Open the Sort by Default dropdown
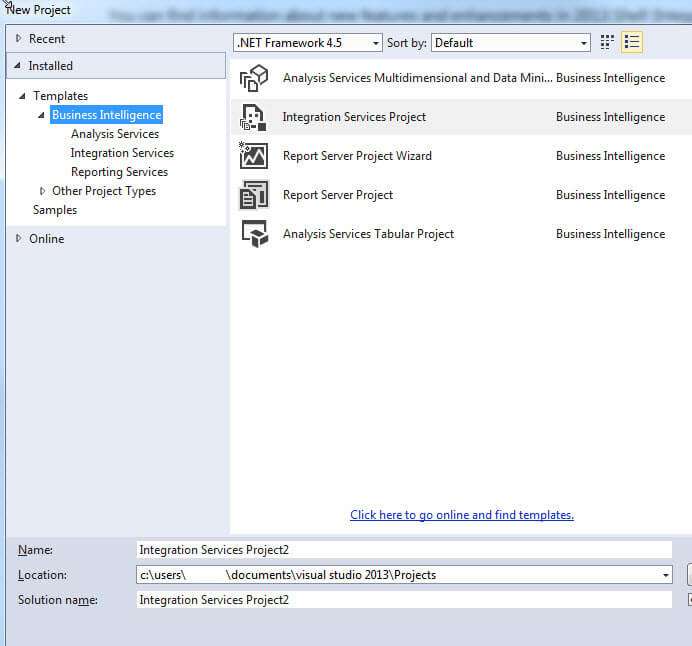Viewport: 692px width, 646px height. (511, 43)
